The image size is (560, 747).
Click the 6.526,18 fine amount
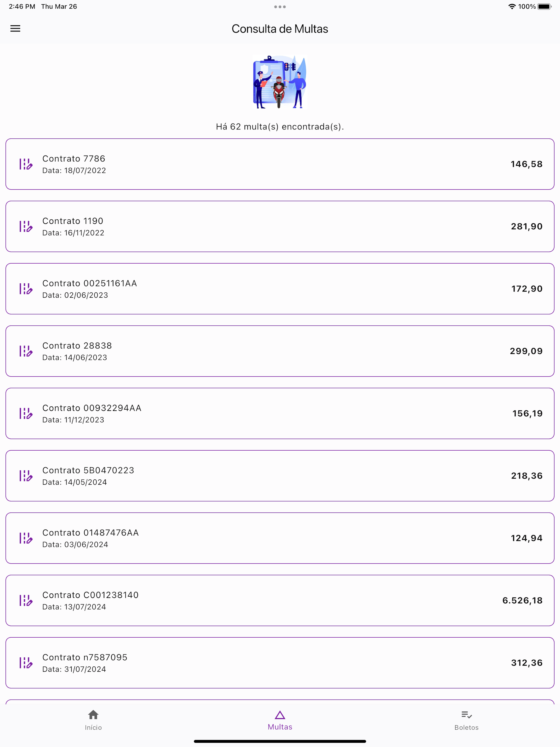pos(522,600)
